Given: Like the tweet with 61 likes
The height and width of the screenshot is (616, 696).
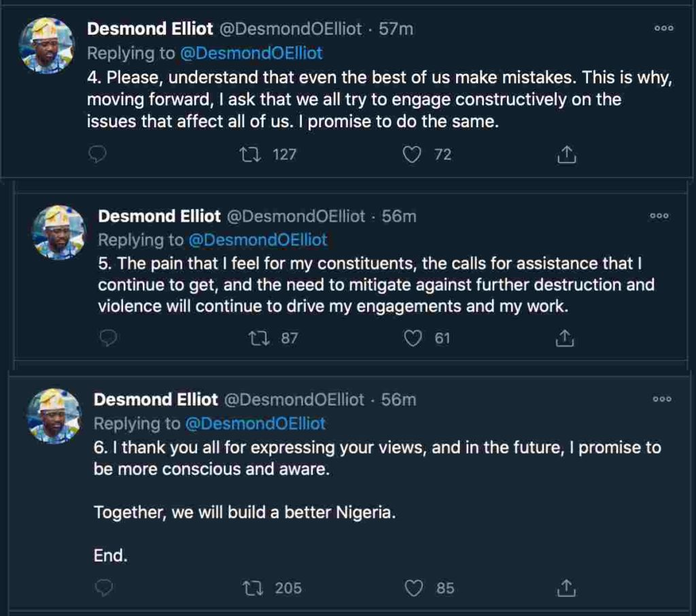Looking at the screenshot, I should 413,338.
